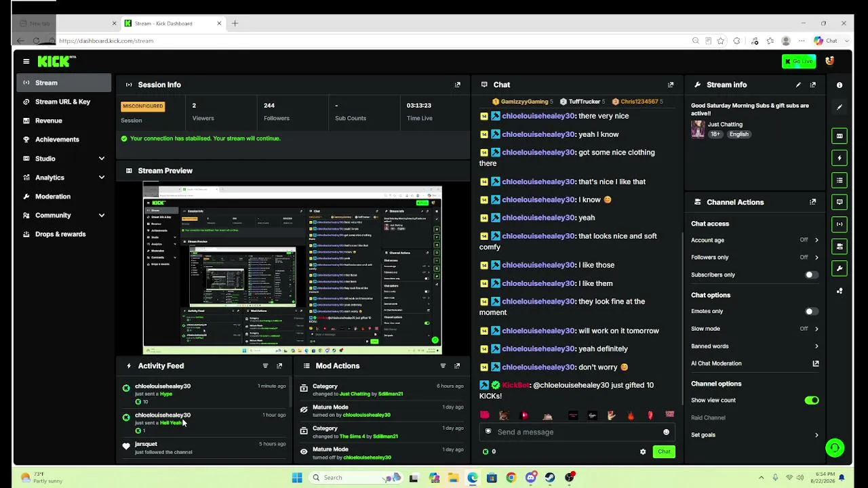Viewport: 868px width, 488px height.
Task: Pop out the Chat panel
Action: [671, 85]
